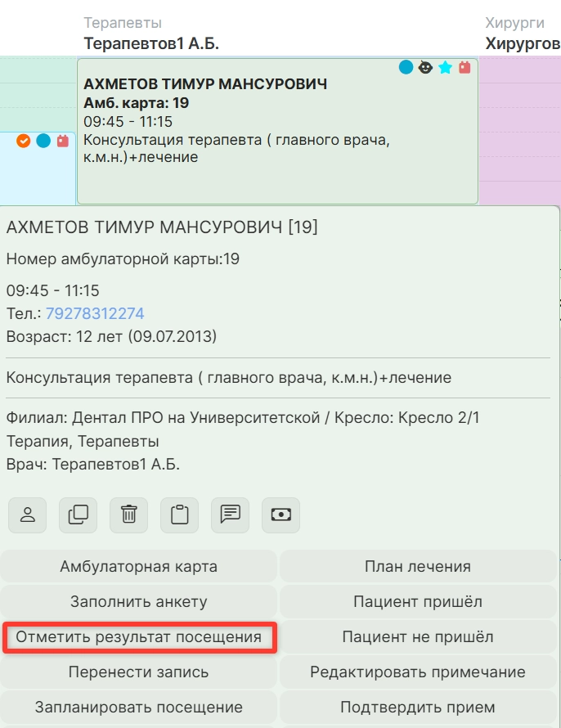Delete the appointment with trash icon
The image size is (561, 728).
(x=128, y=515)
